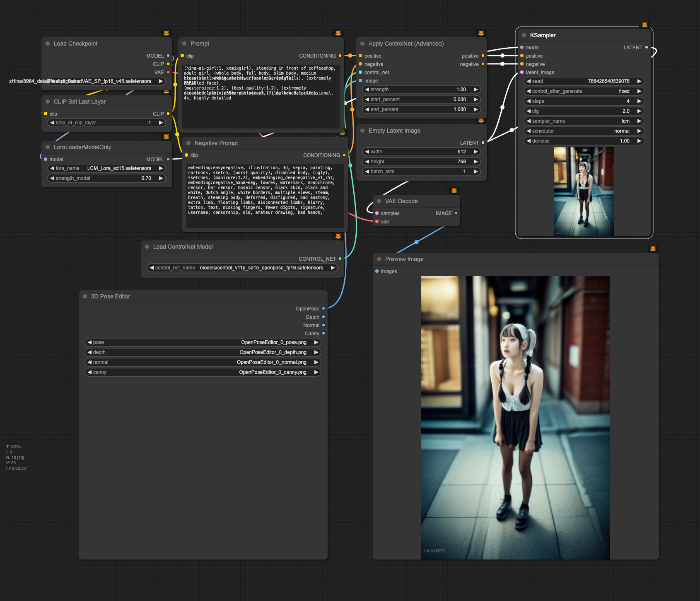Click the denoise value field in KSampler
The image size is (700, 601).
click(x=584, y=141)
